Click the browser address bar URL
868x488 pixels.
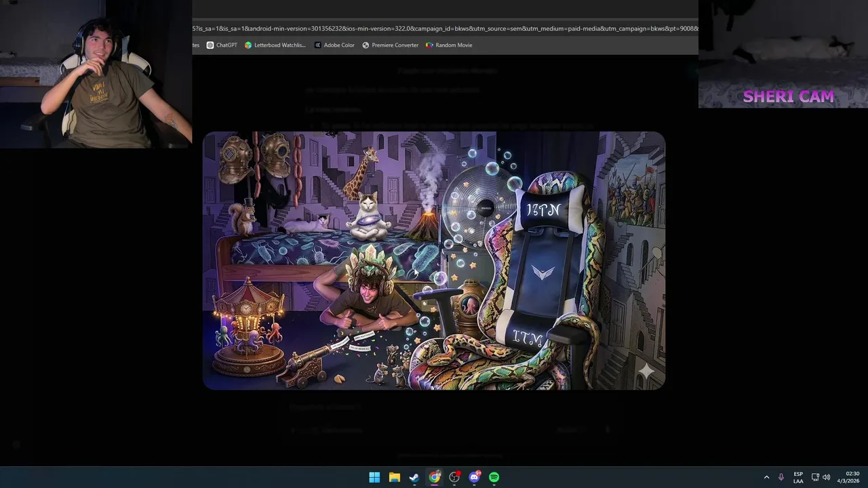click(x=445, y=28)
